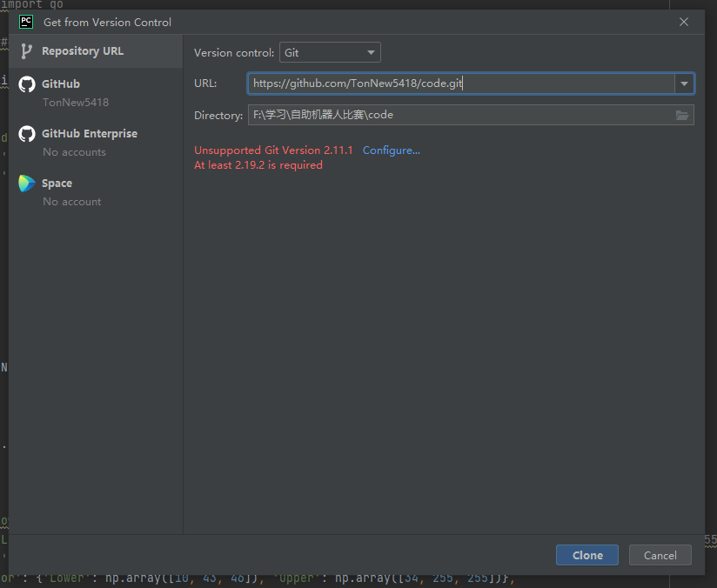Click the 'Directory:' label
Viewport: 717px width, 588px height.
218,116
